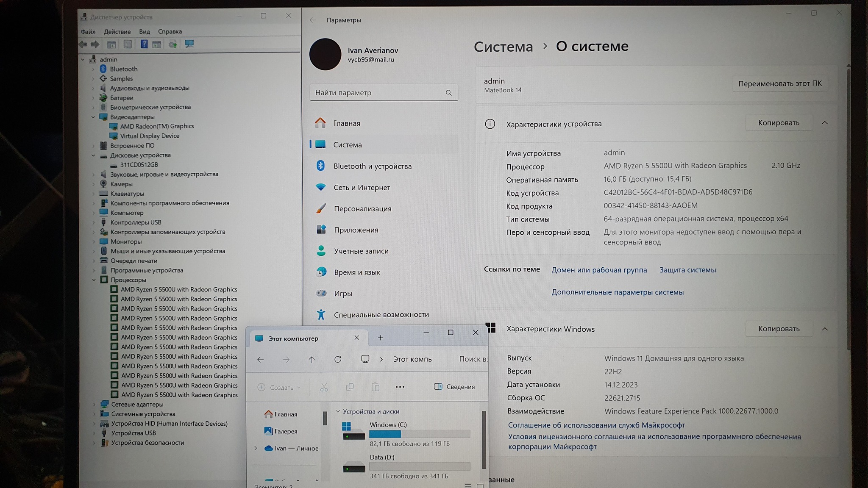Open the three-dots more options in Explorer
The image size is (868, 488).
400,387
